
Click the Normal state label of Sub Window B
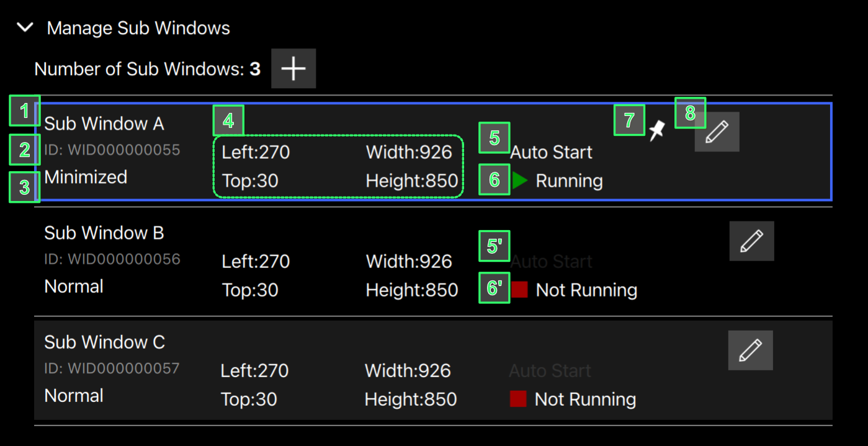coord(74,287)
